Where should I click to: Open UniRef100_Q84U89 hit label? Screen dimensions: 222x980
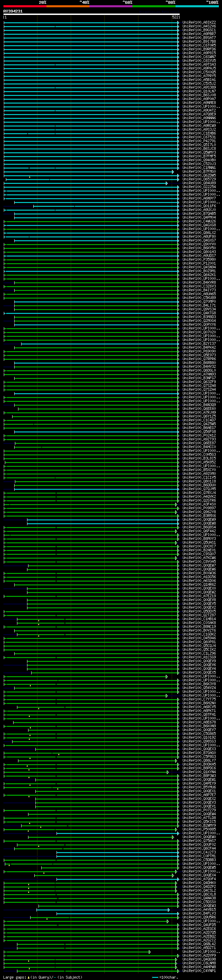pos(199,183)
